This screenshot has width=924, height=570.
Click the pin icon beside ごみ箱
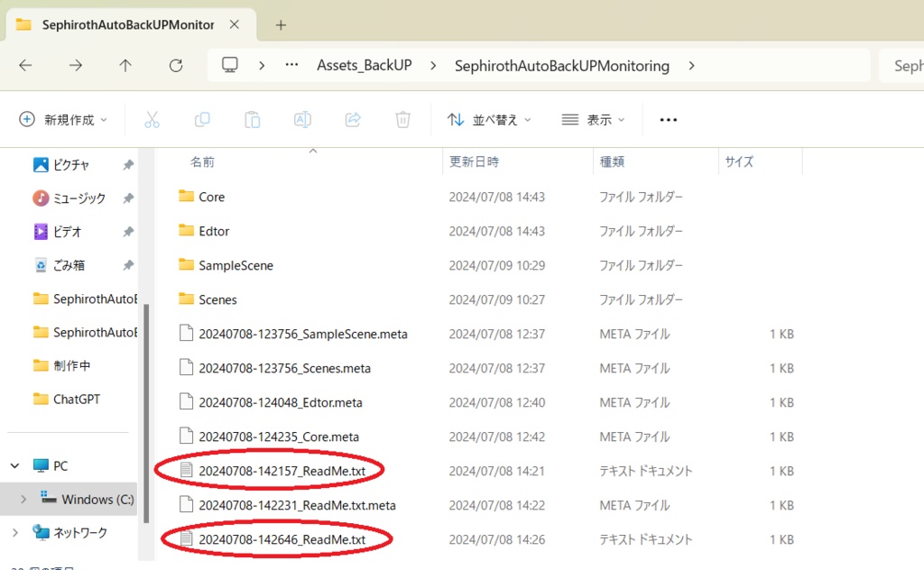coord(128,265)
